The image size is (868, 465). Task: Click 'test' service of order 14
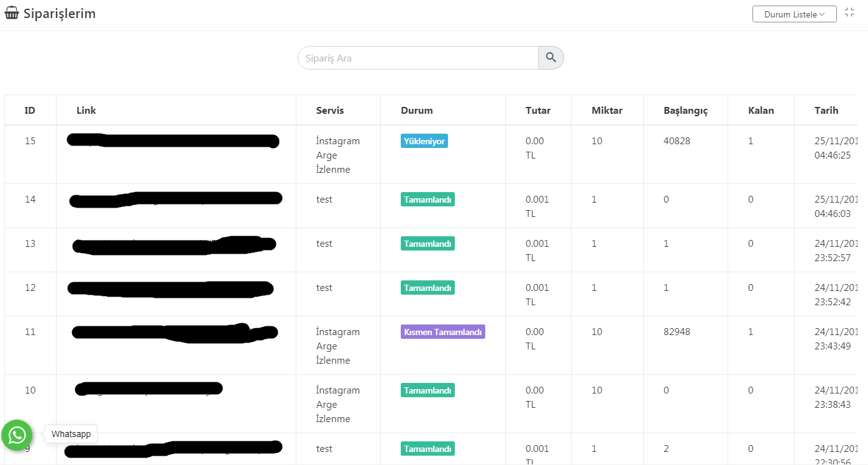(324, 200)
